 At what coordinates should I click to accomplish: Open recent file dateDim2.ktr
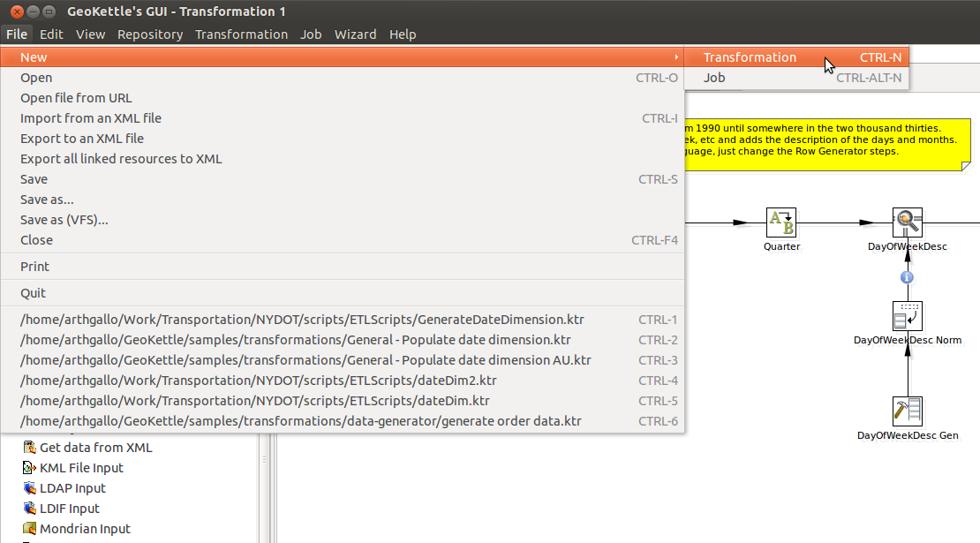(342, 381)
